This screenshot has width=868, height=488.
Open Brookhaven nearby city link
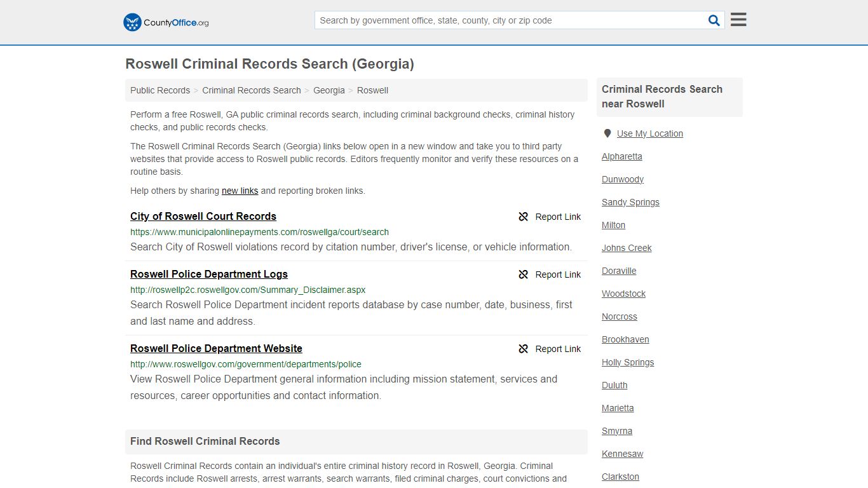(x=625, y=339)
